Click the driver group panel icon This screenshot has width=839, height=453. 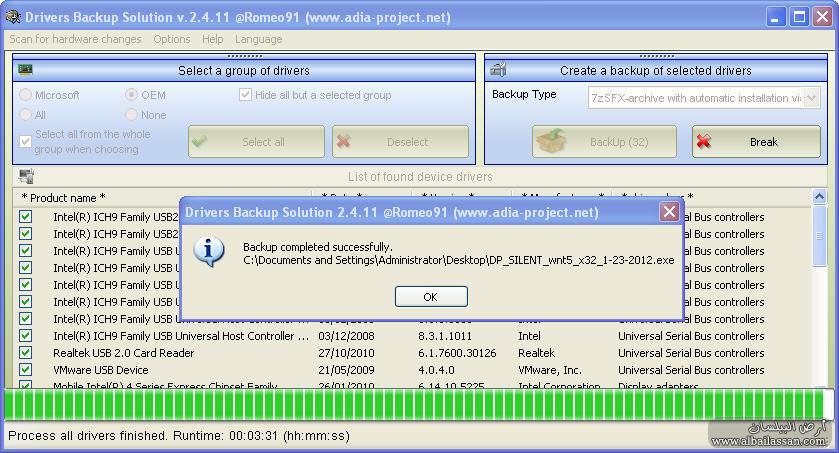point(25,70)
